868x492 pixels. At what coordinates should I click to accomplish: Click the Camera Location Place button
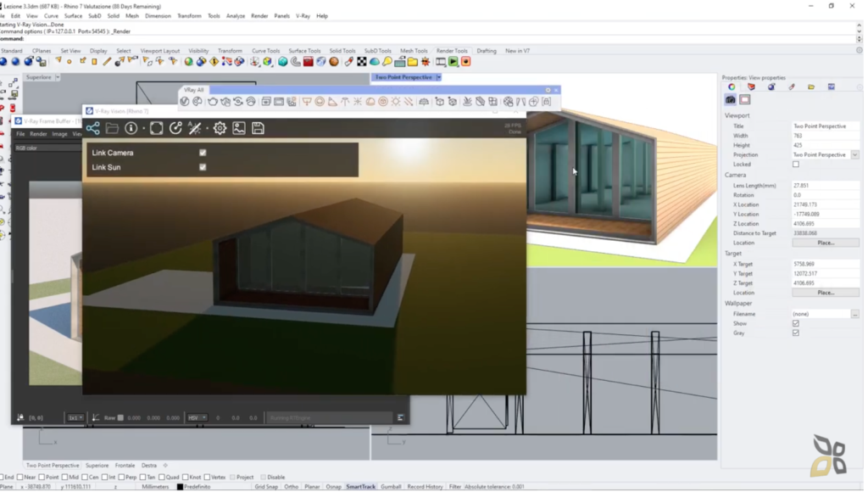pyautogui.click(x=826, y=243)
